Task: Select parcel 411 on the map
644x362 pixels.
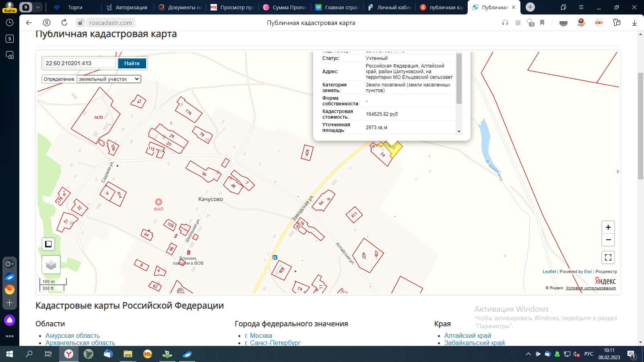Action: click(x=354, y=215)
